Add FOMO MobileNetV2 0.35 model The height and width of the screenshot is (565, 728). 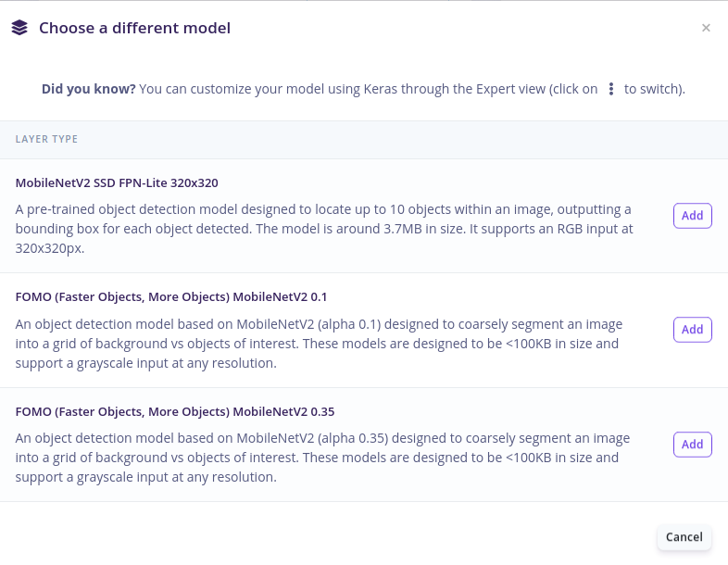pyautogui.click(x=692, y=445)
